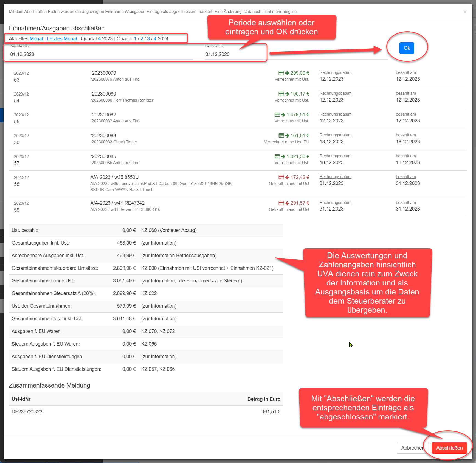Click expense icon beside 172,42 € amount
Screen dimensions: 476x463
click(284, 177)
